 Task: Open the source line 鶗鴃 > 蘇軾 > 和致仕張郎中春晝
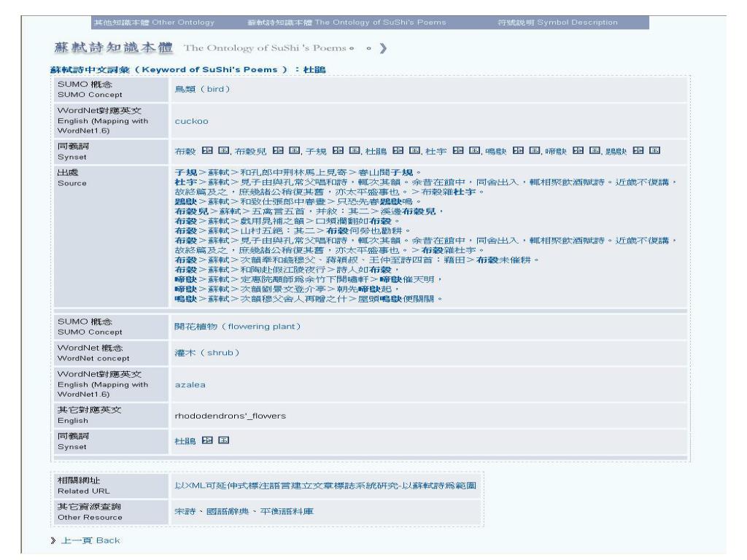click(x=298, y=201)
